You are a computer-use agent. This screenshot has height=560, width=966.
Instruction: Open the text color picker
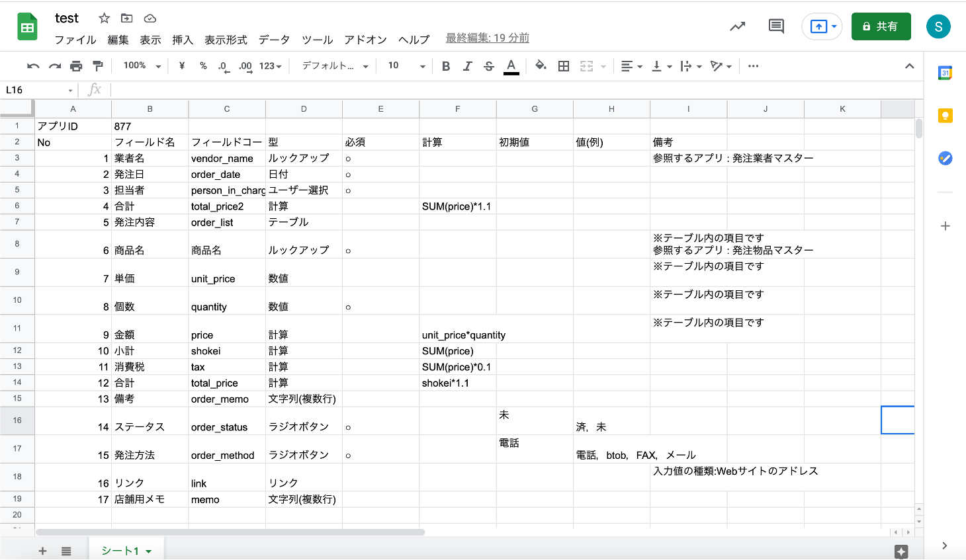(511, 66)
